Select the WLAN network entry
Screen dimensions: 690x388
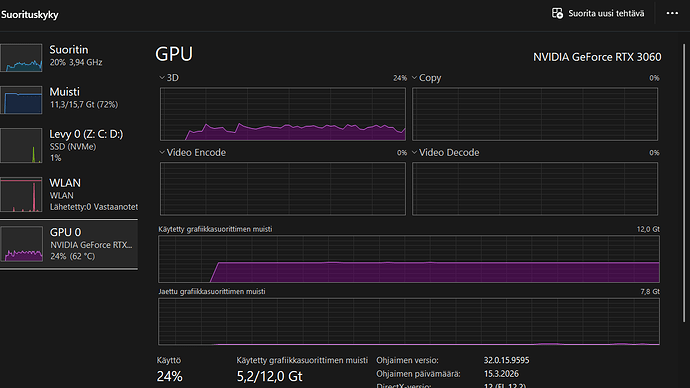pyautogui.click(x=69, y=194)
